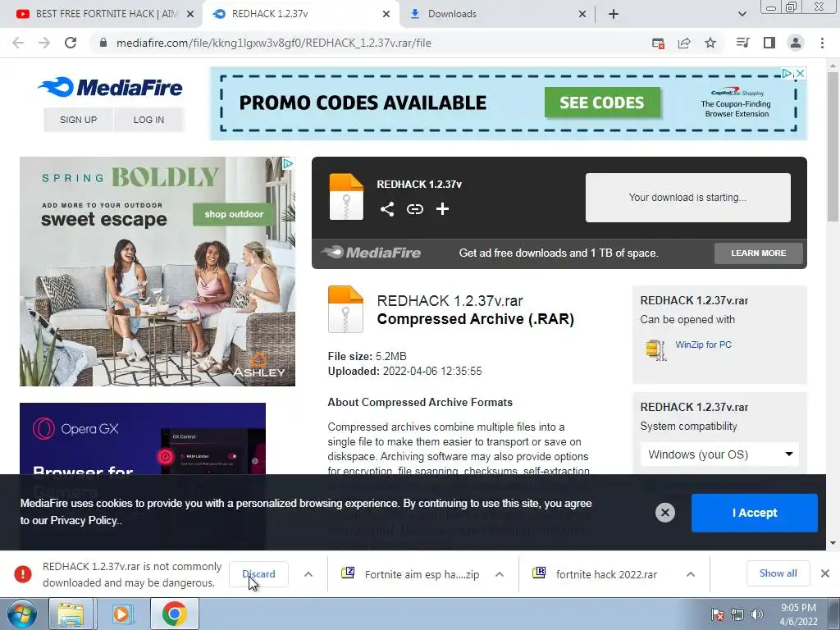
Task: Open the Chrome three-dot menu
Action: [822, 43]
